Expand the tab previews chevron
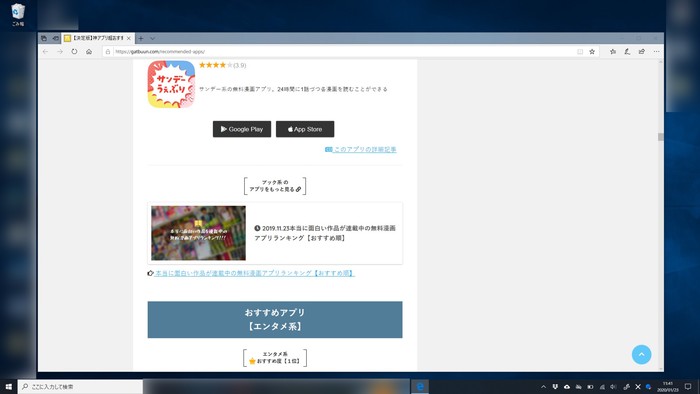The height and width of the screenshot is (394, 700). tap(153, 38)
